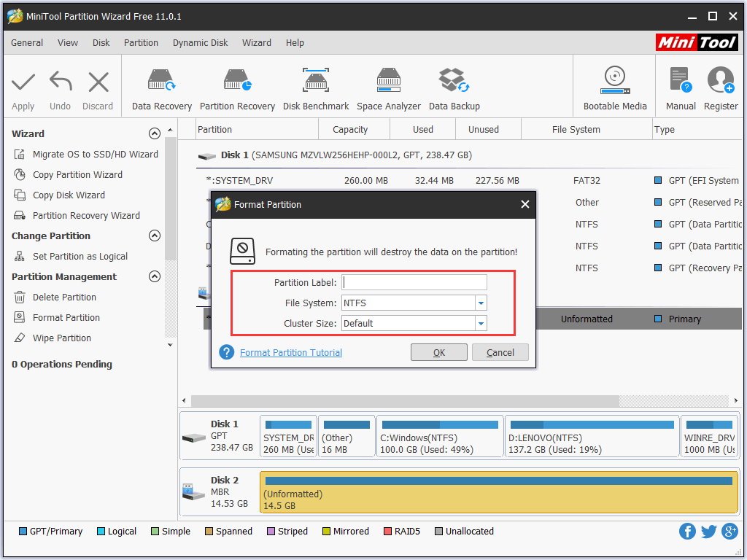
Task: Start the Copy Disk Wizard
Action: click(x=60, y=195)
